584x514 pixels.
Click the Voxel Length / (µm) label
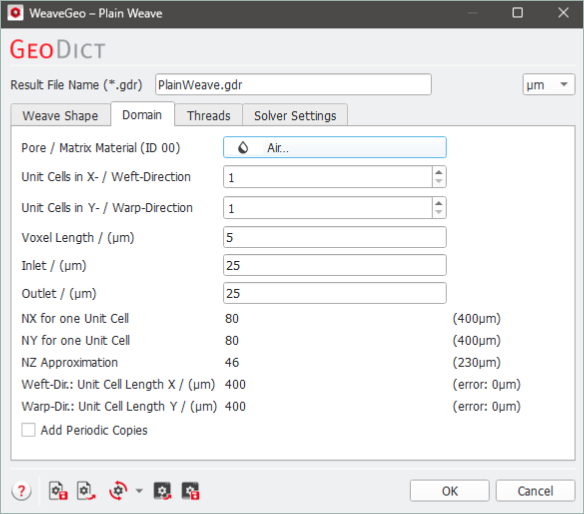(78, 238)
